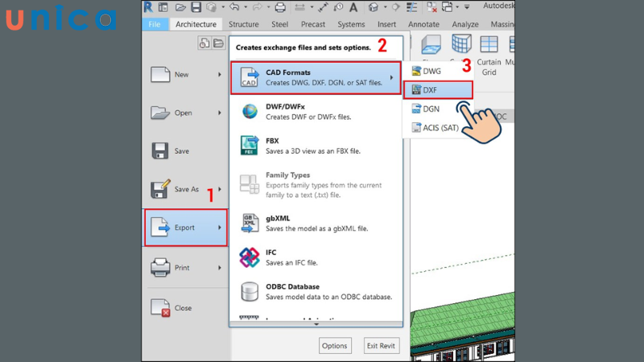Select IFC export option
The height and width of the screenshot is (362, 644).
point(316,257)
